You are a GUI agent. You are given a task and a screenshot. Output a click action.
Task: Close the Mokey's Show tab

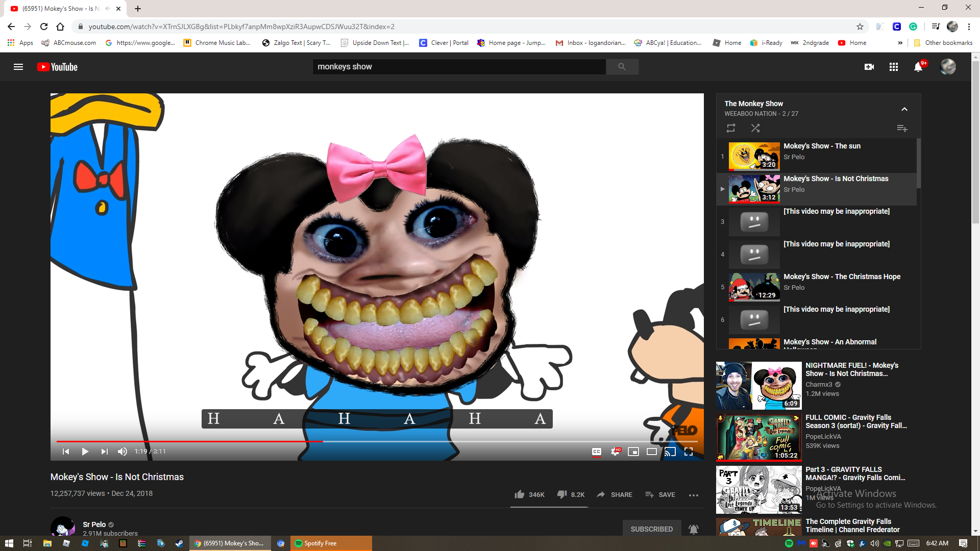[x=118, y=9]
